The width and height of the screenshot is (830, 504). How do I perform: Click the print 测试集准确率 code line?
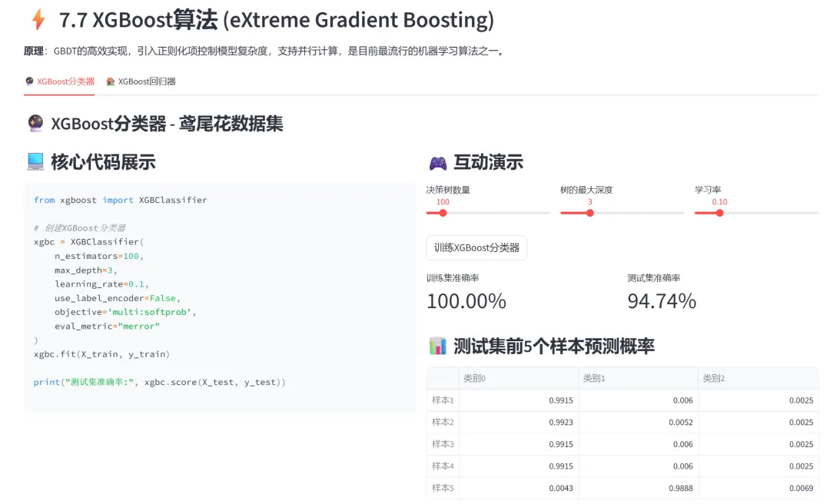tap(159, 383)
